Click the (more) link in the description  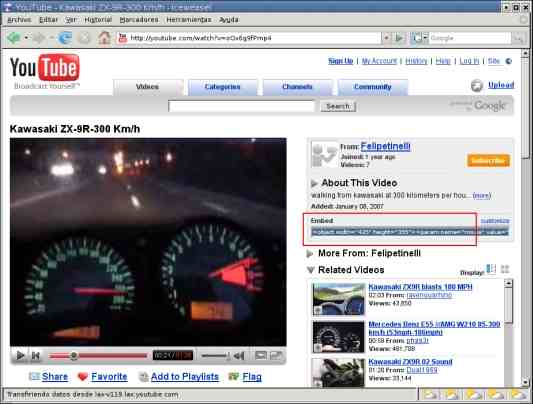tap(482, 196)
